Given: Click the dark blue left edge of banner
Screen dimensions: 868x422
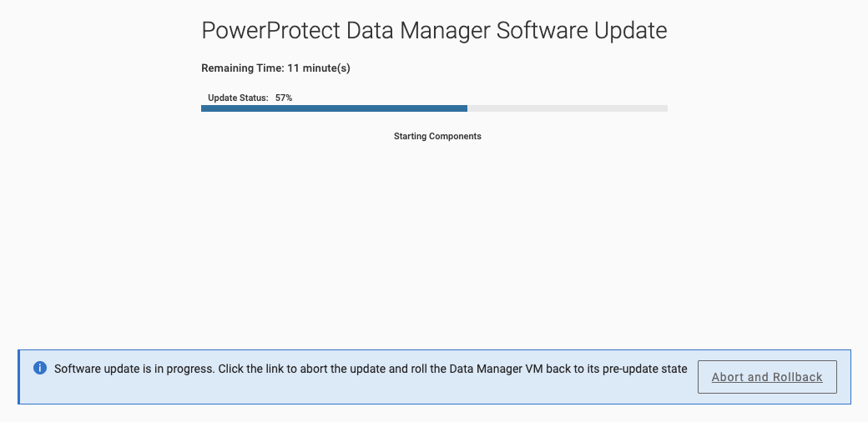Looking at the screenshot, I should tap(19, 377).
